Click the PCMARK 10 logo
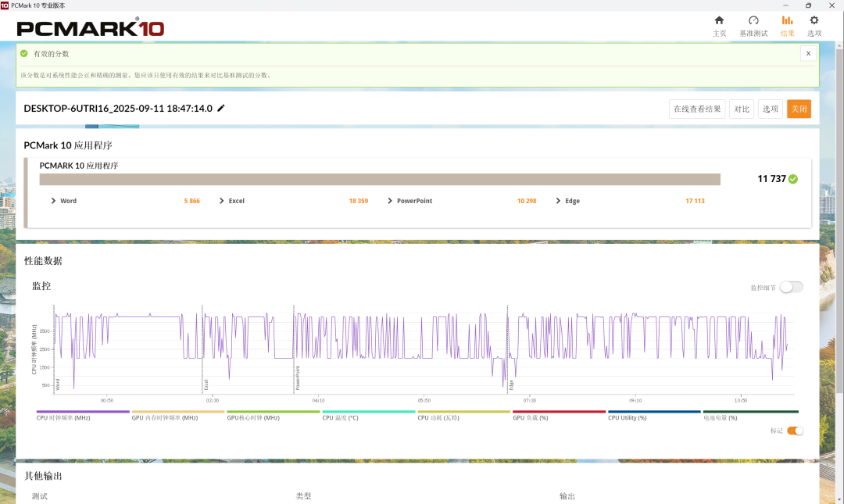Viewport: 844px width, 504px height. point(91,27)
